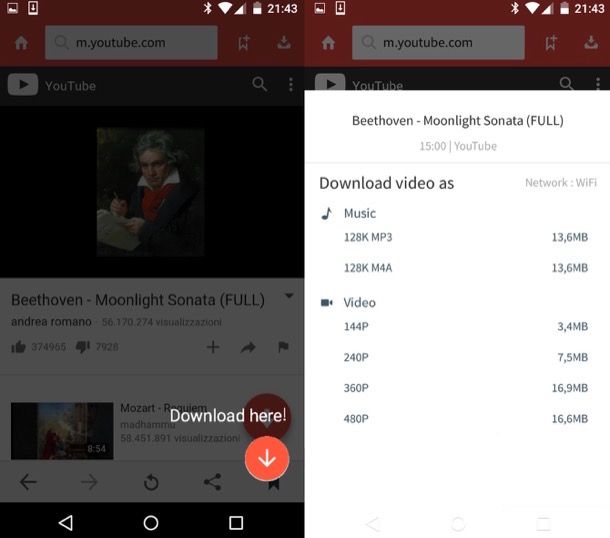Select 240P video download option
The image size is (610, 538).
tap(466, 357)
